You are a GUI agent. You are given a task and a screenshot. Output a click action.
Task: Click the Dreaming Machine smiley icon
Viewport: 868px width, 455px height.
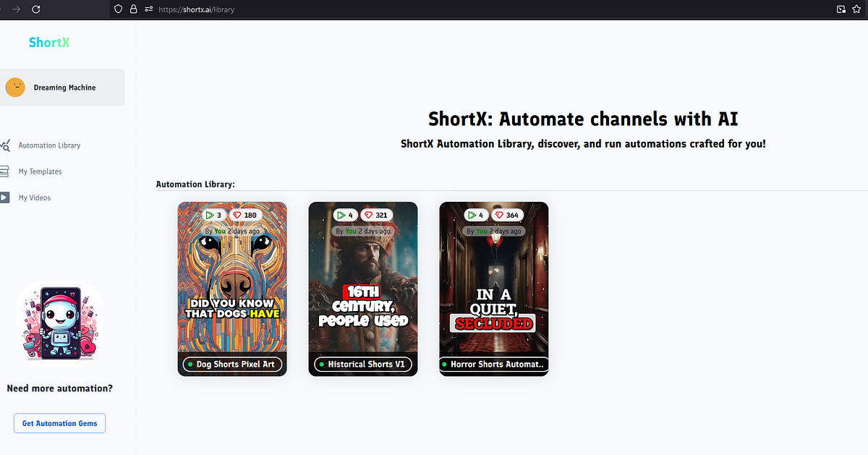pos(15,87)
